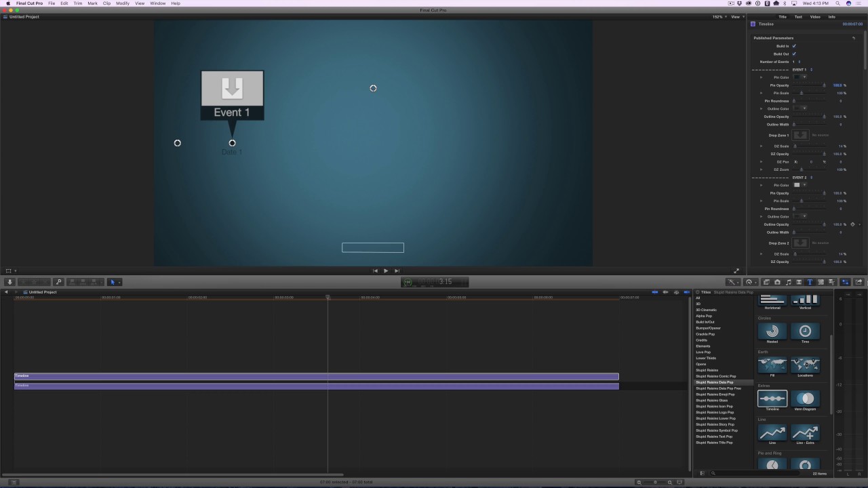Reset Published Parameters with the curved arrow

[x=854, y=38]
